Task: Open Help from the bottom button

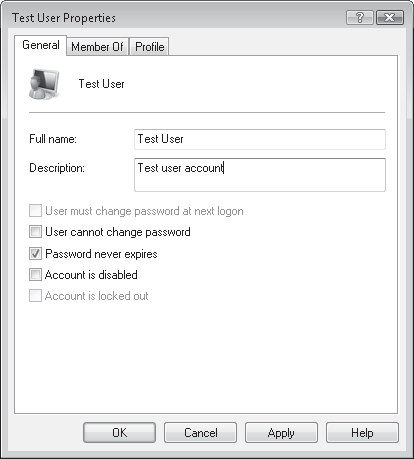Action: coord(362,433)
